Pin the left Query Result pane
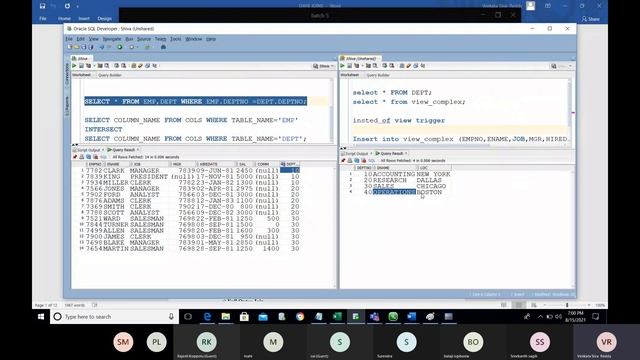640x360 pixels. 75,157
